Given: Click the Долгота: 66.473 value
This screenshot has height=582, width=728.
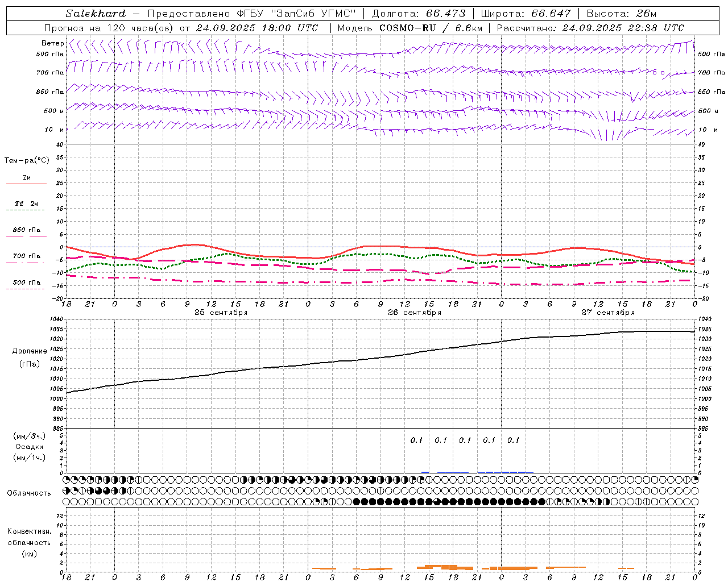Looking at the screenshot, I should click(x=419, y=14).
